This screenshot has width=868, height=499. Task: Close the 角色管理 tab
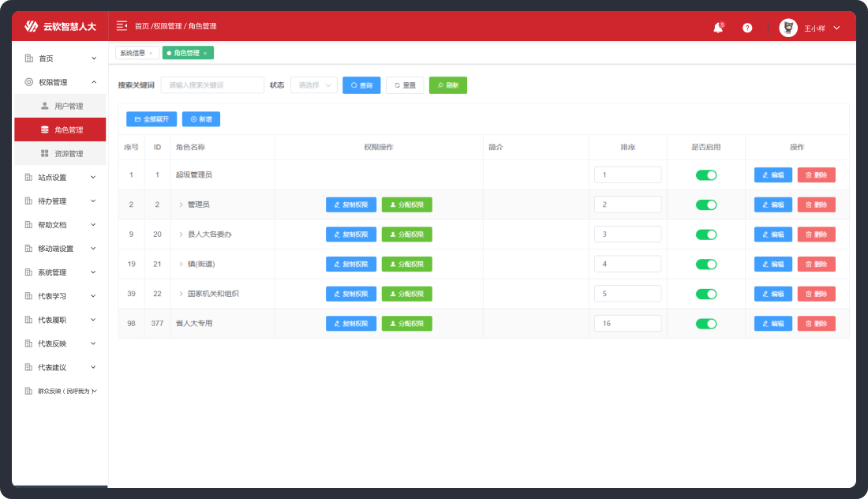pos(204,54)
